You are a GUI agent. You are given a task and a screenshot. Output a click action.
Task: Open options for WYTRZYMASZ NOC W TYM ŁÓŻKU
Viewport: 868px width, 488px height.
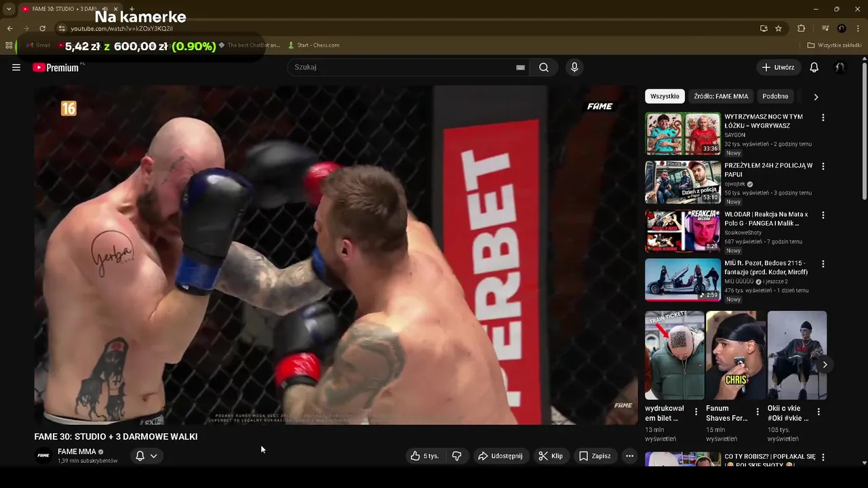(823, 117)
